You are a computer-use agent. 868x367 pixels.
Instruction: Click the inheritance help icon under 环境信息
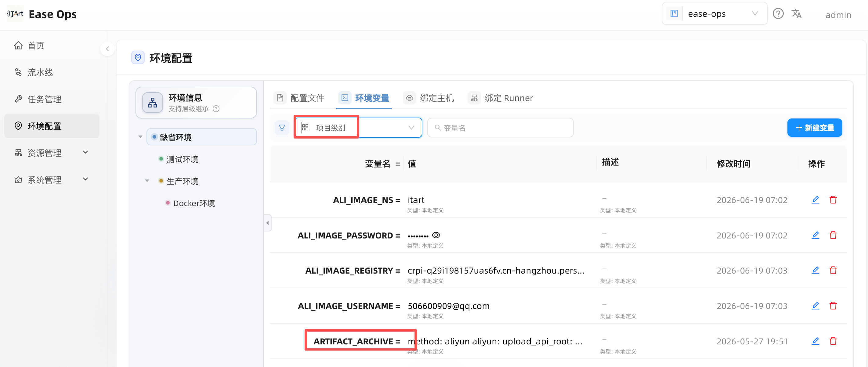pyautogui.click(x=216, y=109)
